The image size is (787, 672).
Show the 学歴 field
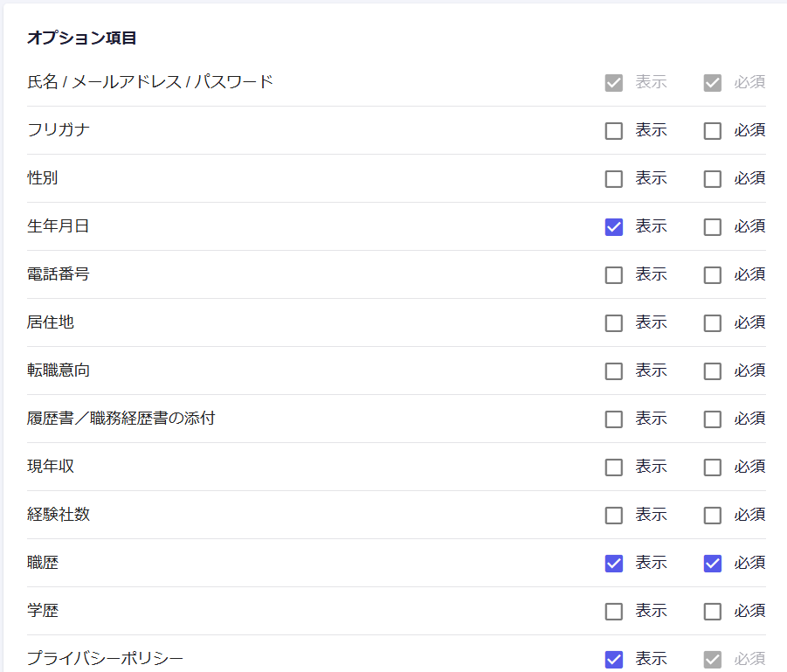(614, 612)
